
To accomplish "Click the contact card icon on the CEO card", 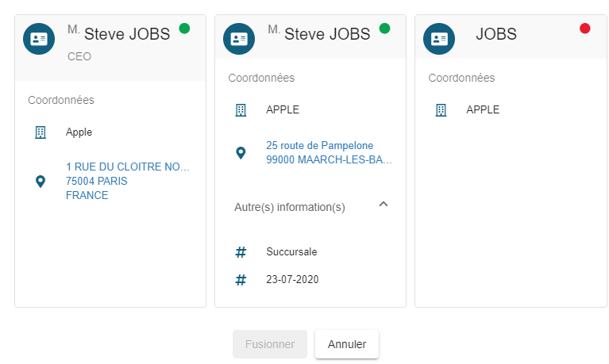I will [39, 39].
